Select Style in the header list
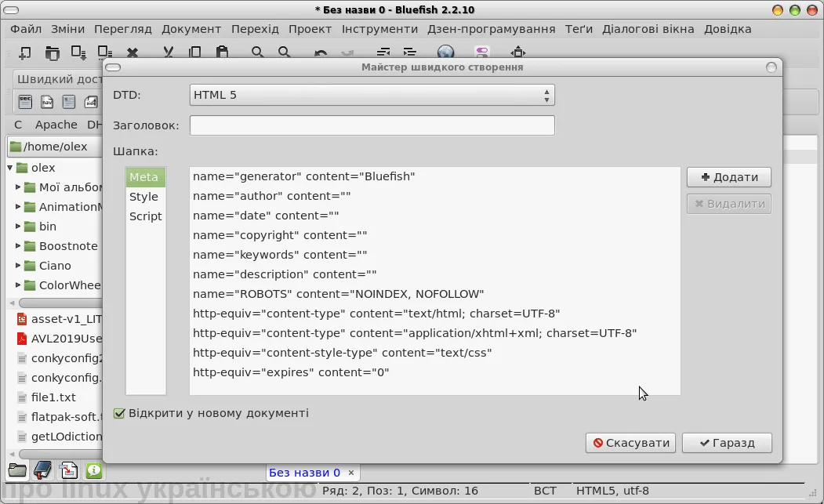Viewport: 824px width, 504px height. point(144,197)
